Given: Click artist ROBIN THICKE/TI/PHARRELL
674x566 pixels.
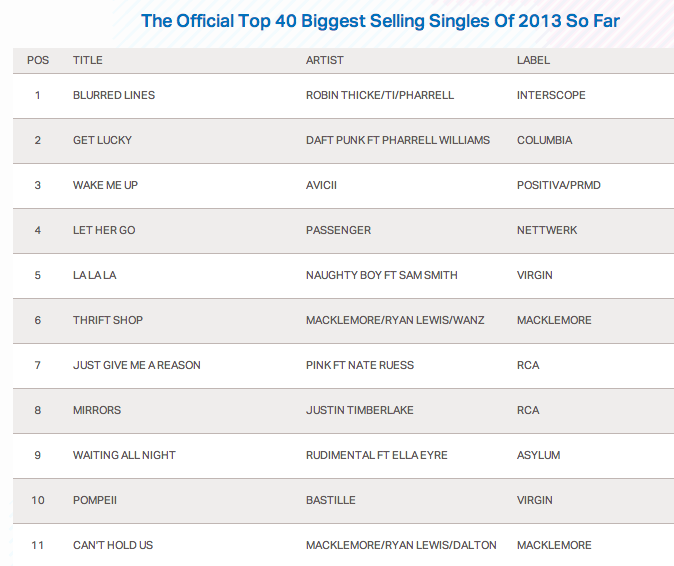Looking at the screenshot, I should pyautogui.click(x=380, y=95).
